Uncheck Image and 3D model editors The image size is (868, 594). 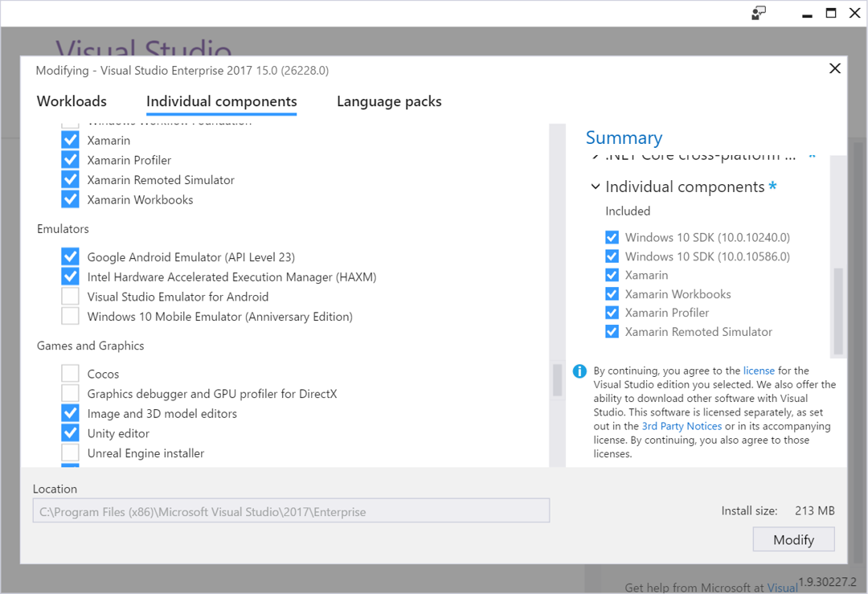[x=70, y=413]
